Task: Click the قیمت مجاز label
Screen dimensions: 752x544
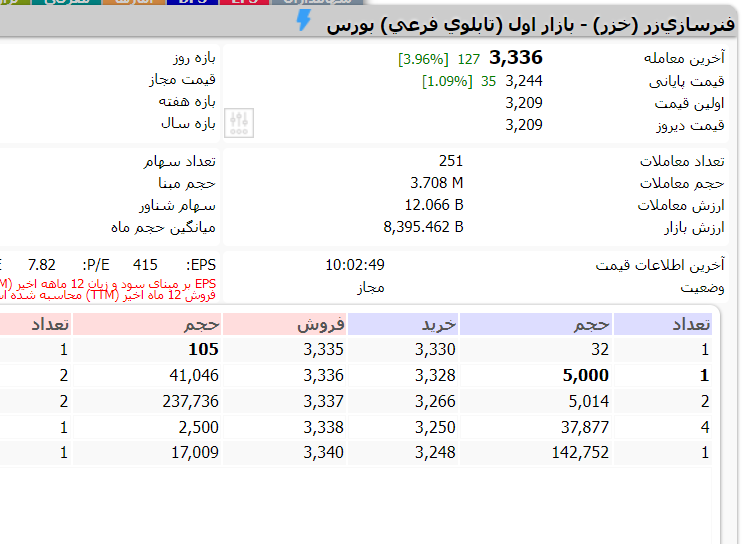Action: point(182,80)
